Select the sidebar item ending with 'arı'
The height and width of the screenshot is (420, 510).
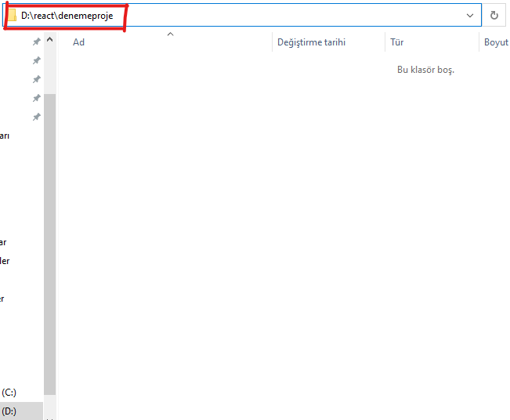click(x=4, y=136)
